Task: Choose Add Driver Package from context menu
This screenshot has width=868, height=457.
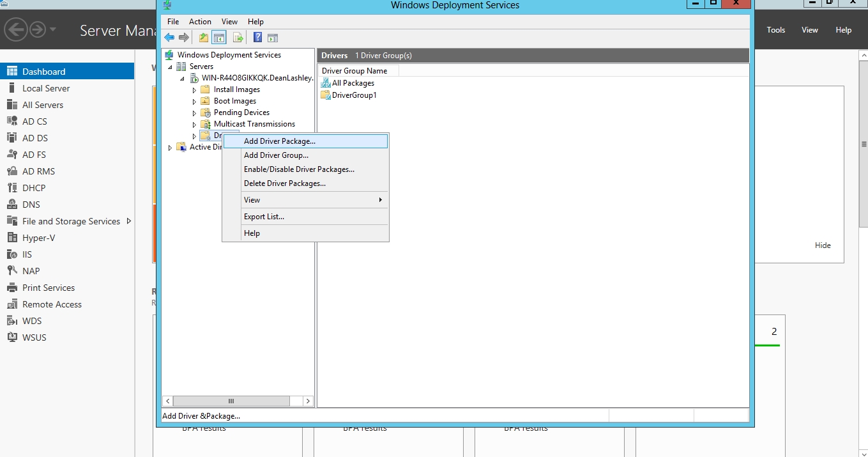Action: click(x=305, y=141)
